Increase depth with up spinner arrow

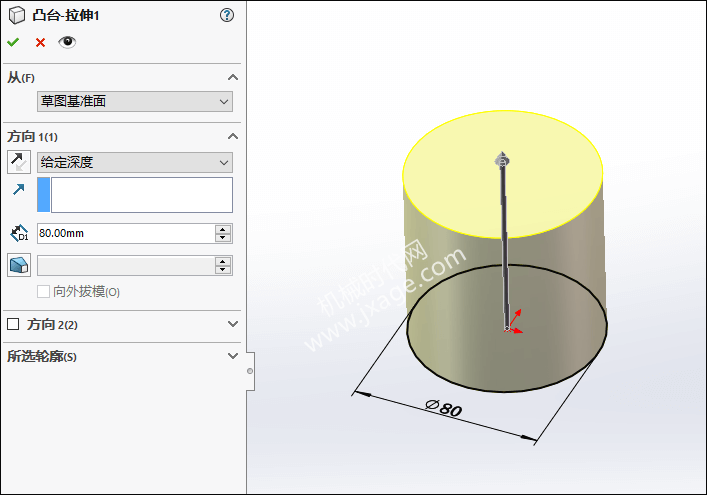point(223,229)
